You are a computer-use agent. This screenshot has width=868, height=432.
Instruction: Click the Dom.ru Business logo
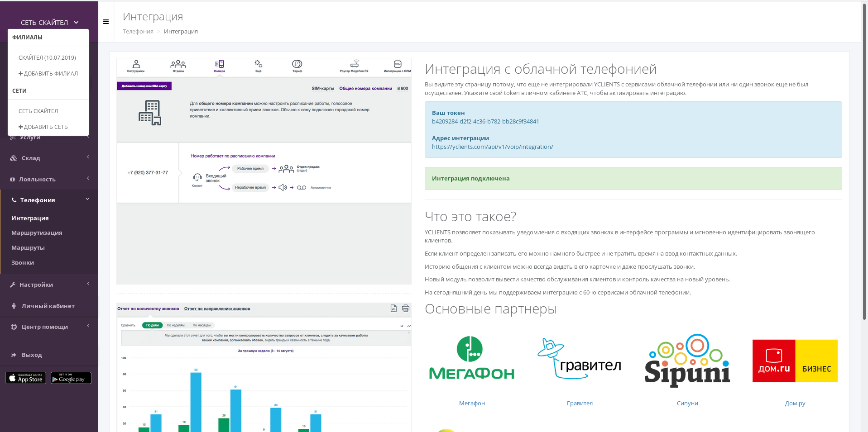point(795,361)
